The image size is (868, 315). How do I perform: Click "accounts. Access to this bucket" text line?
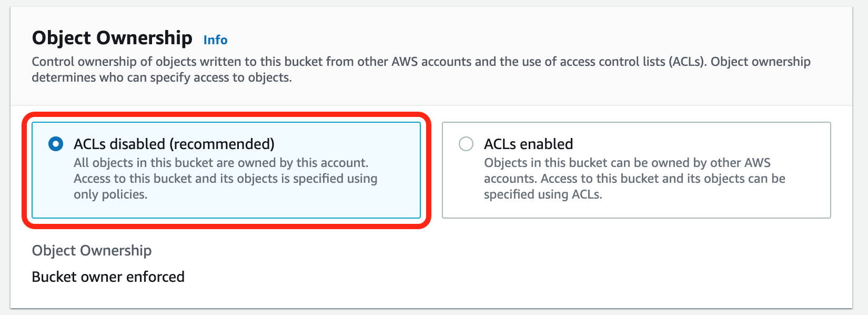(x=634, y=179)
